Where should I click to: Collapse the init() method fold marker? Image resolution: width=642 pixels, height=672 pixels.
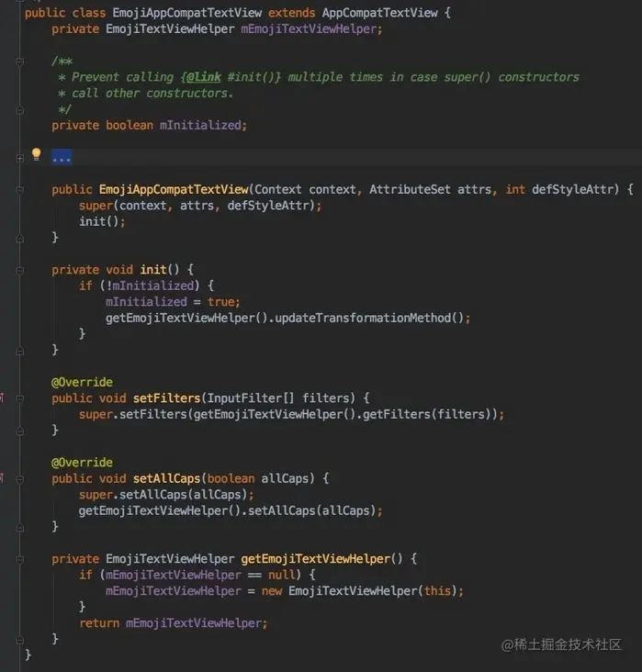point(19,271)
